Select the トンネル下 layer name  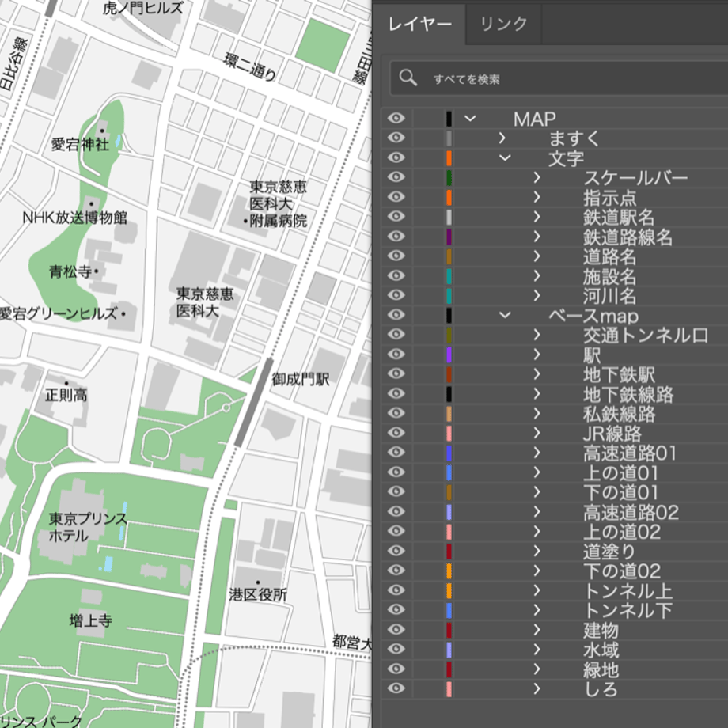[x=628, y=610]
